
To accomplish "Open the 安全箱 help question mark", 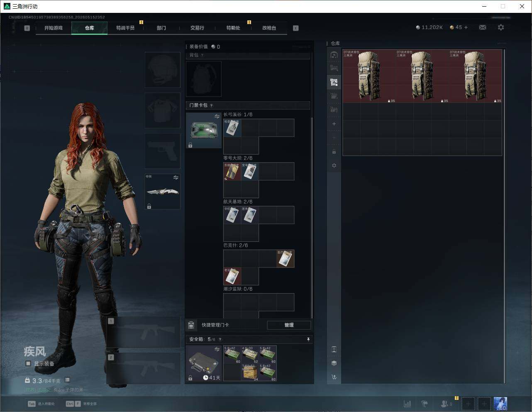I will [220, 339].
